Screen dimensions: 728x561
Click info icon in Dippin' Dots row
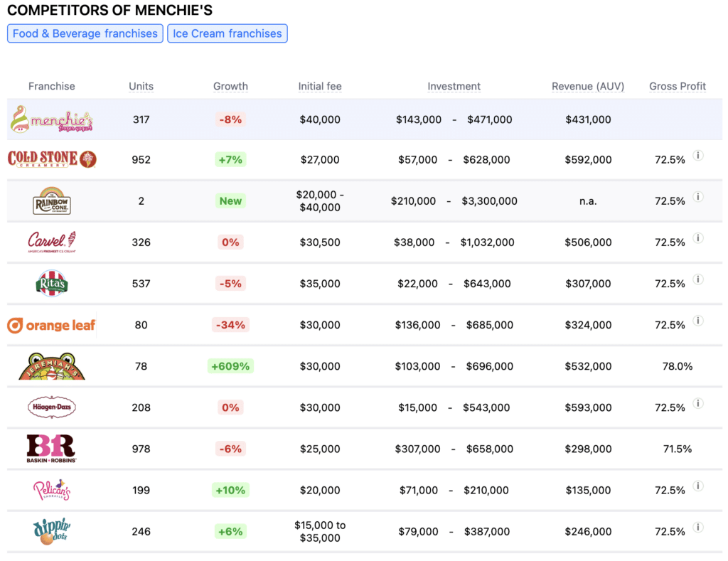698,528
